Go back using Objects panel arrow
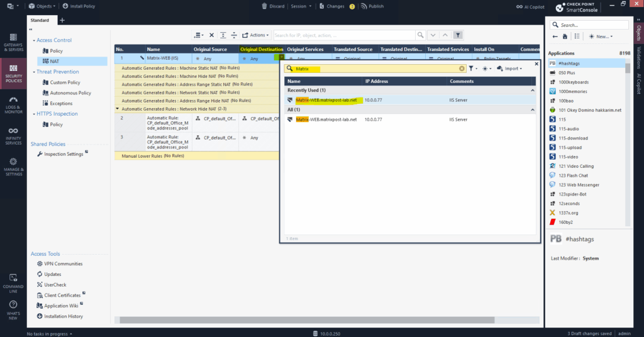Screen dimensions: 644x337 coord(555,36)
